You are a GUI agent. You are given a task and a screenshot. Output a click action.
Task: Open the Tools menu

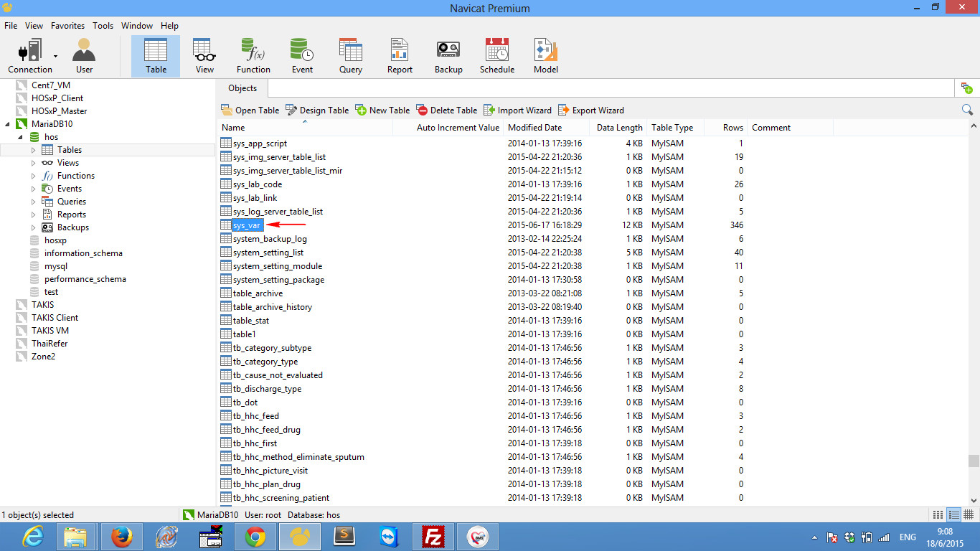[x=103, y=26]
